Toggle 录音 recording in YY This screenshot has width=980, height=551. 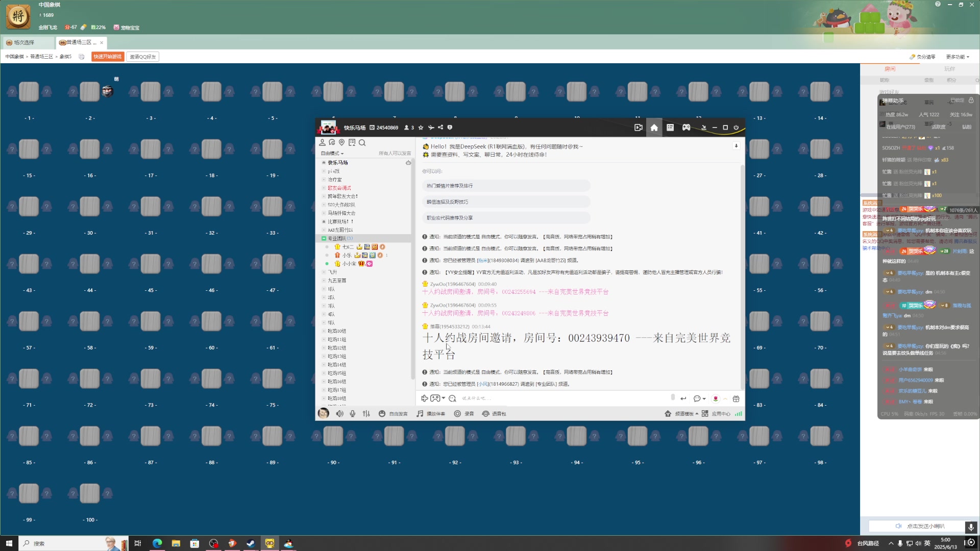[x=464, y=414]
